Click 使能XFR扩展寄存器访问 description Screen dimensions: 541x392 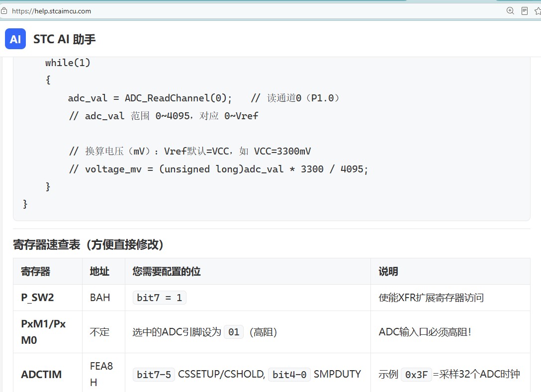pos(431,298)
